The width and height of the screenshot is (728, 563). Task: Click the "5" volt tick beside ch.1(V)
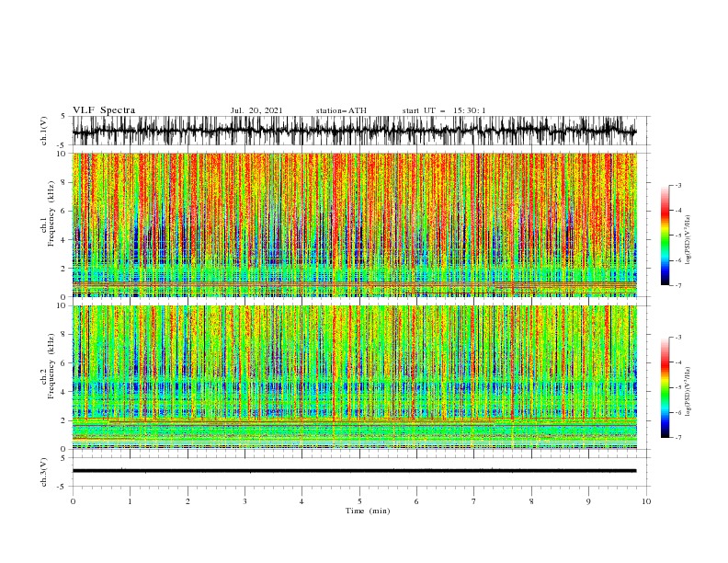pos(63,116)
